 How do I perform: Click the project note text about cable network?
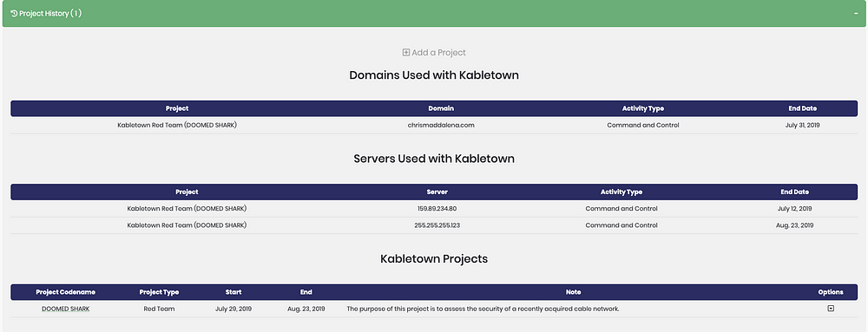483,309
